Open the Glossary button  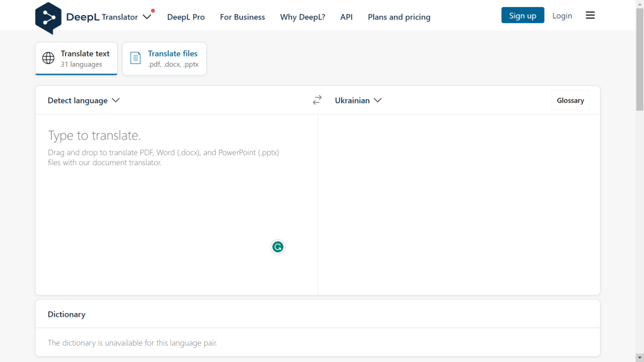(x=570, y=101)
